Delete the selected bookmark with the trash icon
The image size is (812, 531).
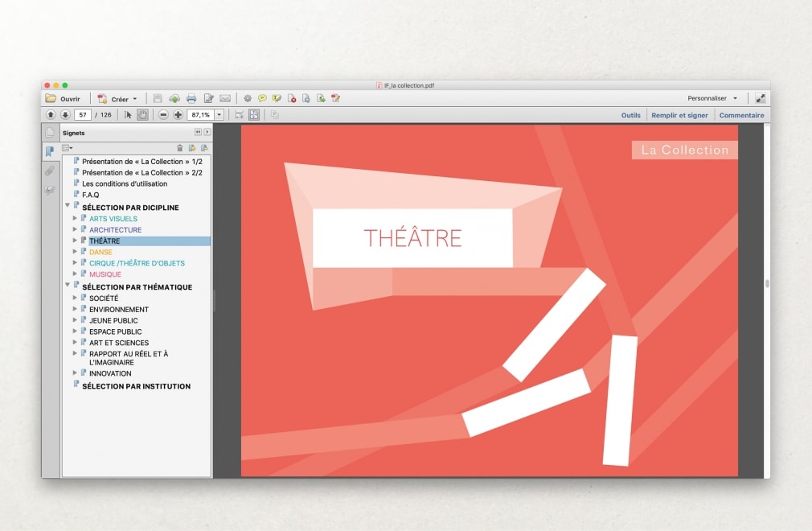(x=180, y=148)
